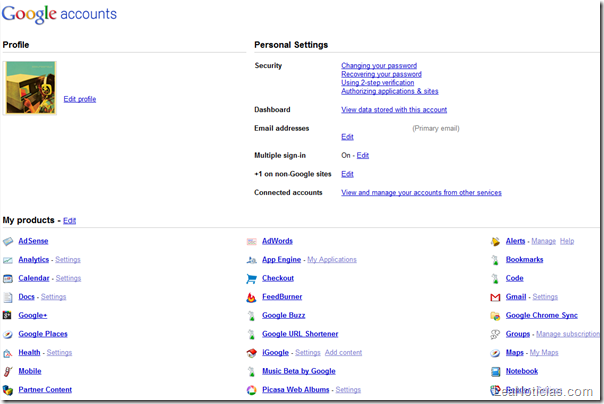604x404 pixels.
Task: Open Maps My Maps link
Action: tap(544, 353)
